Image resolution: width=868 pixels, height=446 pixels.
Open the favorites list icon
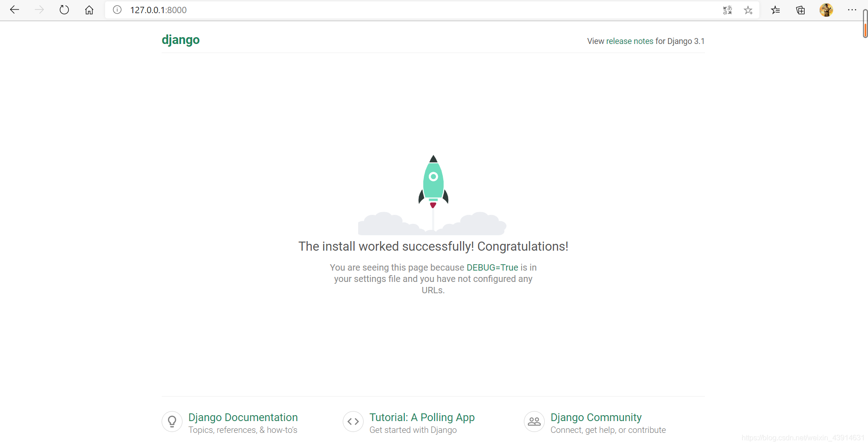coord(776,10)
